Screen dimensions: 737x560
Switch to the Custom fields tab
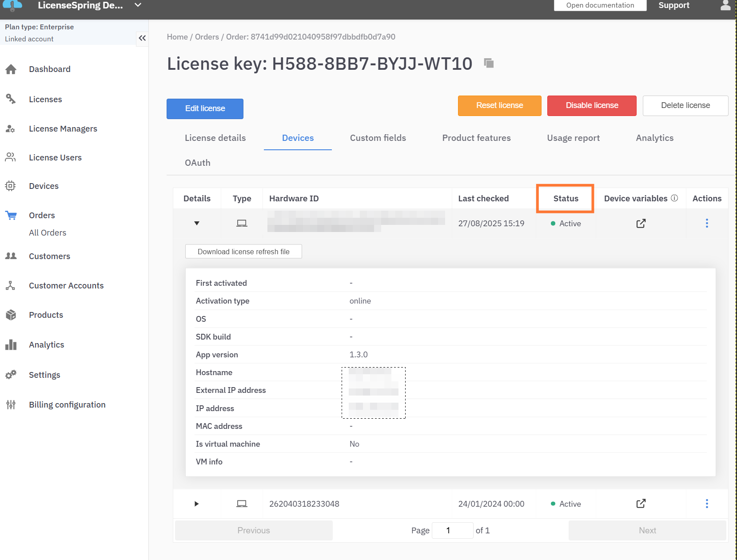[378, 138]
